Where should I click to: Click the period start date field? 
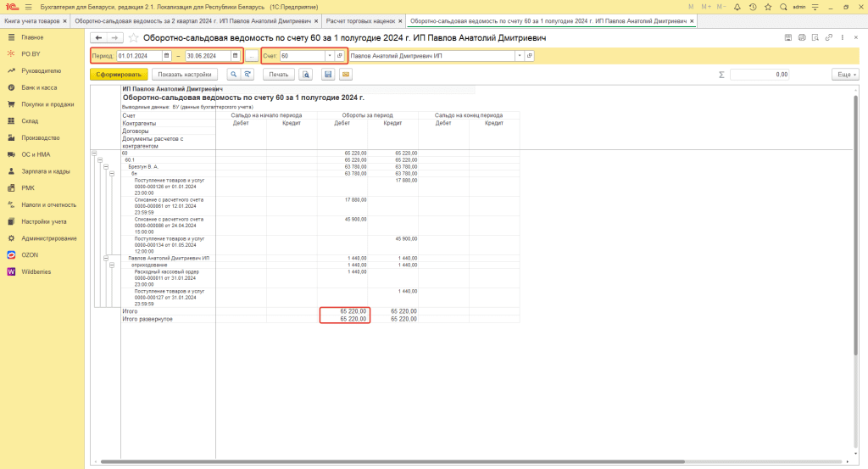[x=140, y=56]
